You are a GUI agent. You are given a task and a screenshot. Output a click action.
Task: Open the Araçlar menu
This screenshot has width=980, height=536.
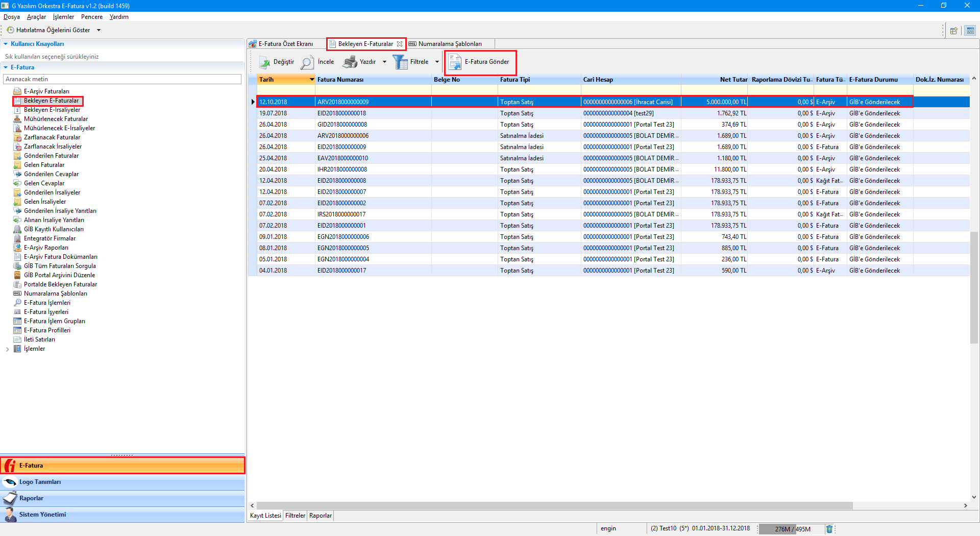click(36, 17)
